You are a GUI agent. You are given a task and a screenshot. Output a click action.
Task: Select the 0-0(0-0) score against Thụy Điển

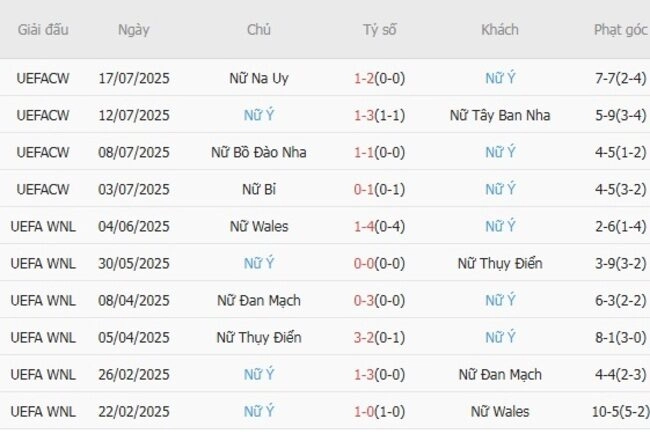379,263
